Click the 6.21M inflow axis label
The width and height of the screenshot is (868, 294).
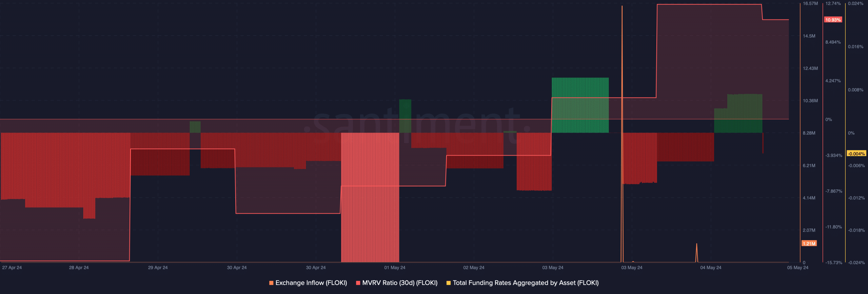coord(809,165)
